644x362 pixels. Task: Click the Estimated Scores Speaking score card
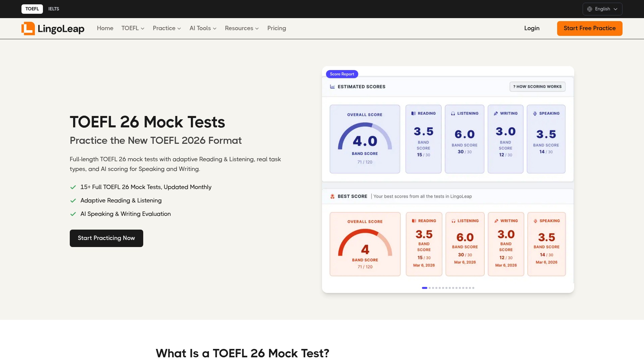point(546,139)
